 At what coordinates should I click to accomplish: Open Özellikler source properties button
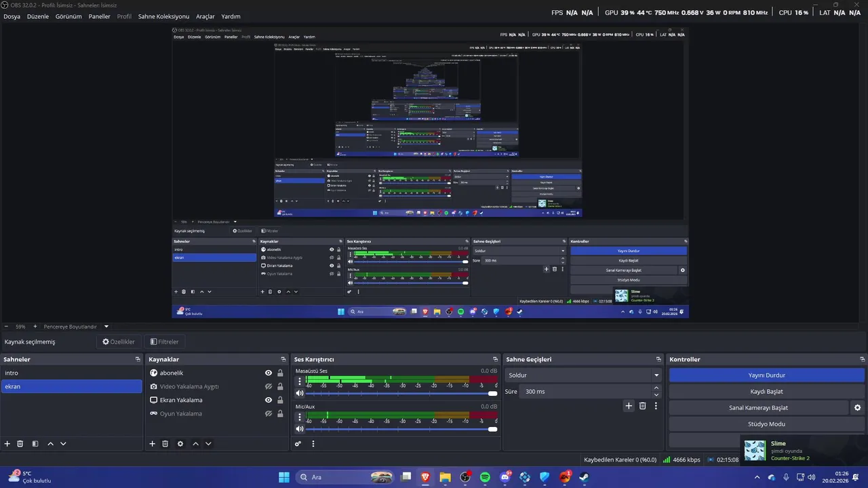coord(119,342)
